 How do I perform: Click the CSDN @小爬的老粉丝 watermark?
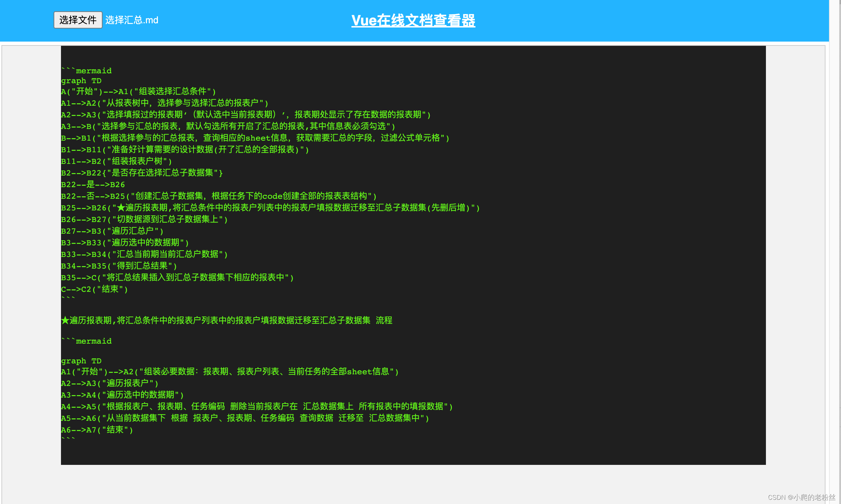(801, 497)
